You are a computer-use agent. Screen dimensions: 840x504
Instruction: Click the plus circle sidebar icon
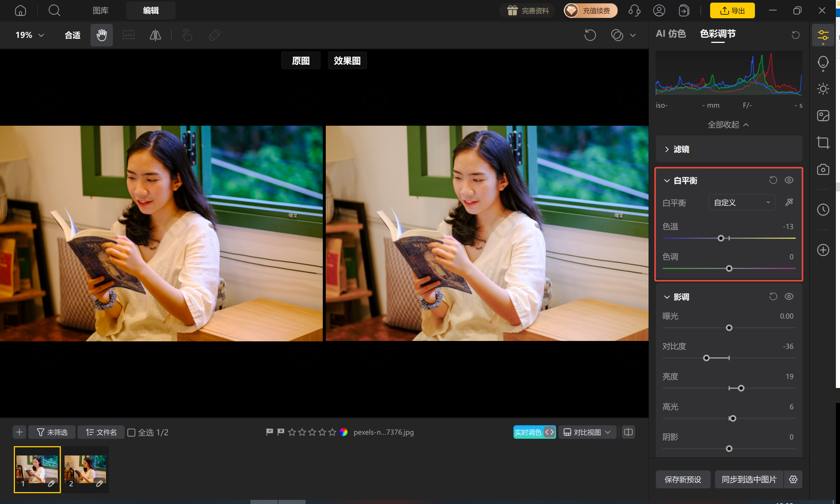pyautogui.click(x=823, y=250)
